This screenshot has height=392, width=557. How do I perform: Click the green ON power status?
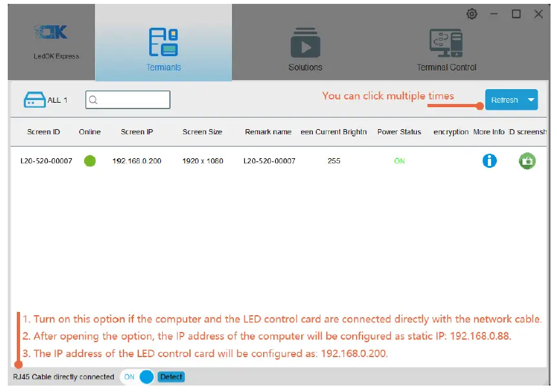point(399,161)
